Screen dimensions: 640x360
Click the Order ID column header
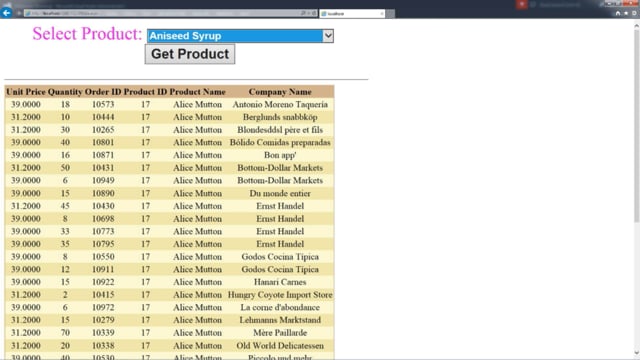coord(103,92)
